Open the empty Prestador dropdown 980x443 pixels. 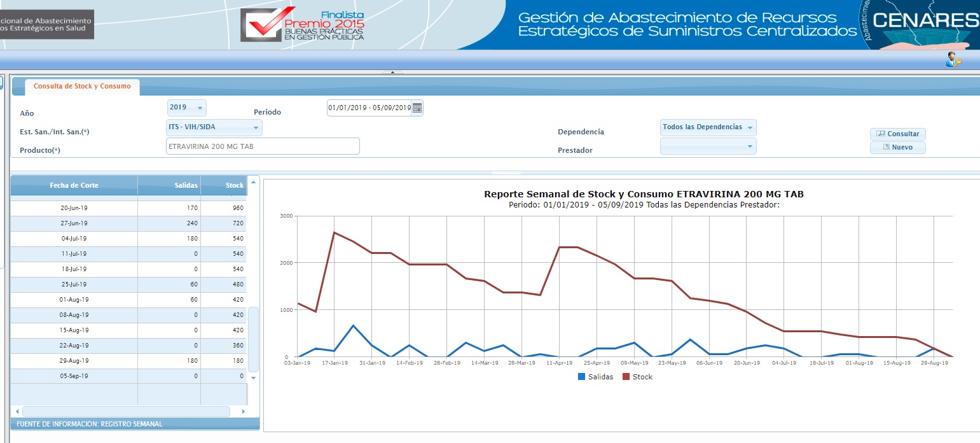[708, 146]
